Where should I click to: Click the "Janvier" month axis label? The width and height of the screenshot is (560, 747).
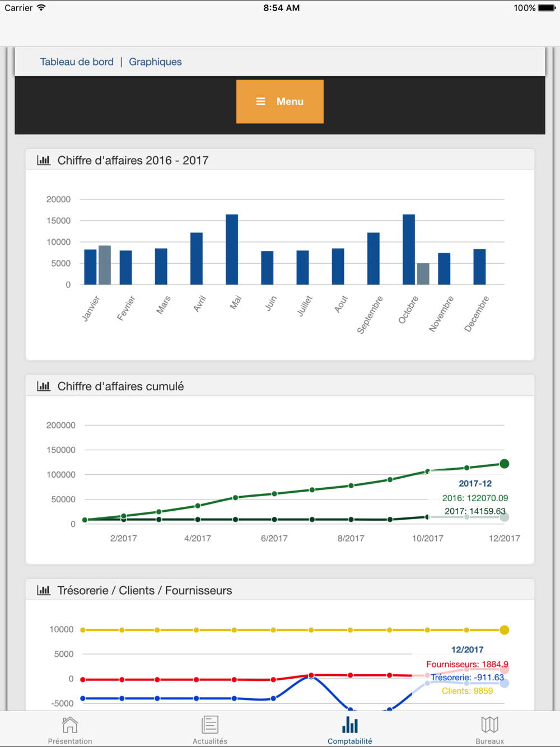[91, 309]
